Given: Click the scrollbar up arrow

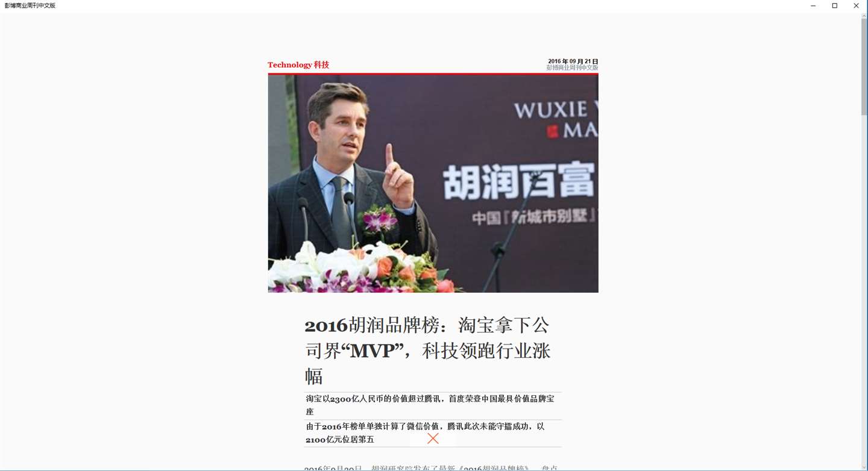Looking at the screenshot, I should pyautogui.click(x=864, y=17).
